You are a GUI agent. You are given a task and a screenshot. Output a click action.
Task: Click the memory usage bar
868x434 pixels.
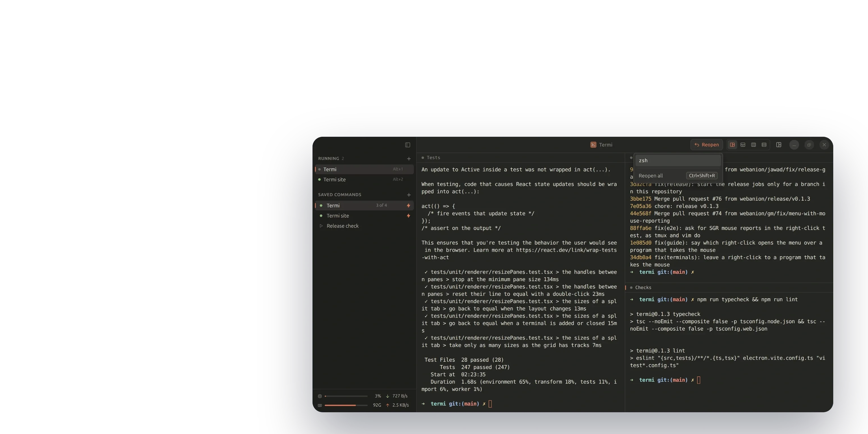346,405
